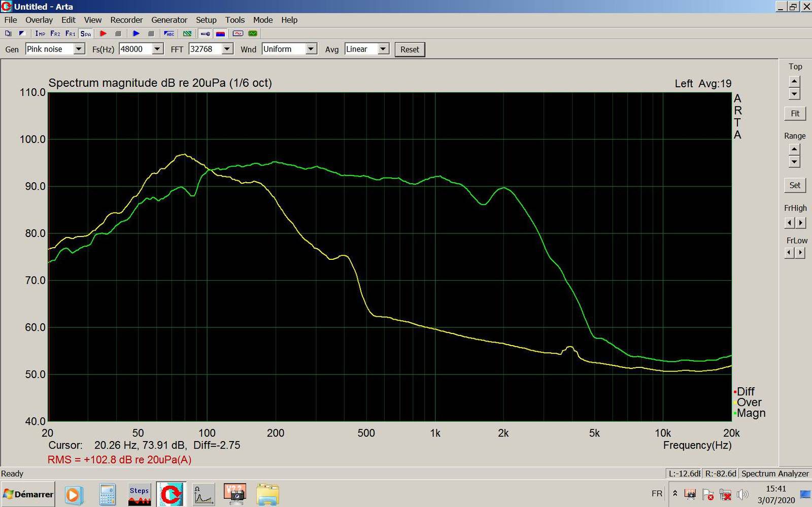Viewport: 812px width, 507px height.
Task: Click the New document toolbar icon
Action: (8, 33)
